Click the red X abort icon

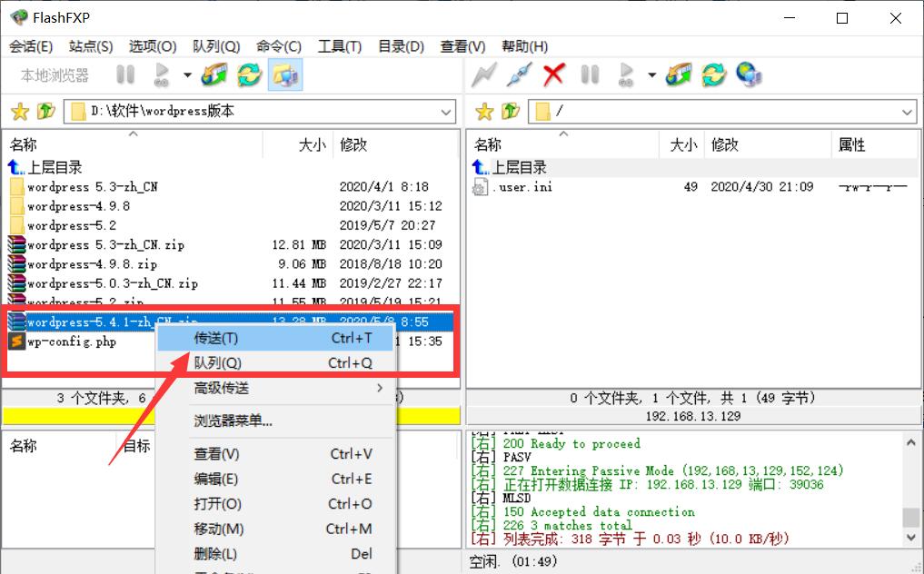tap(553, 74)
